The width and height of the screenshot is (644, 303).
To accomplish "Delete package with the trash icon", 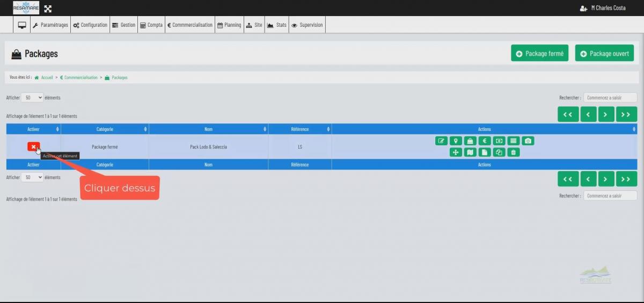I will point(514,152).
